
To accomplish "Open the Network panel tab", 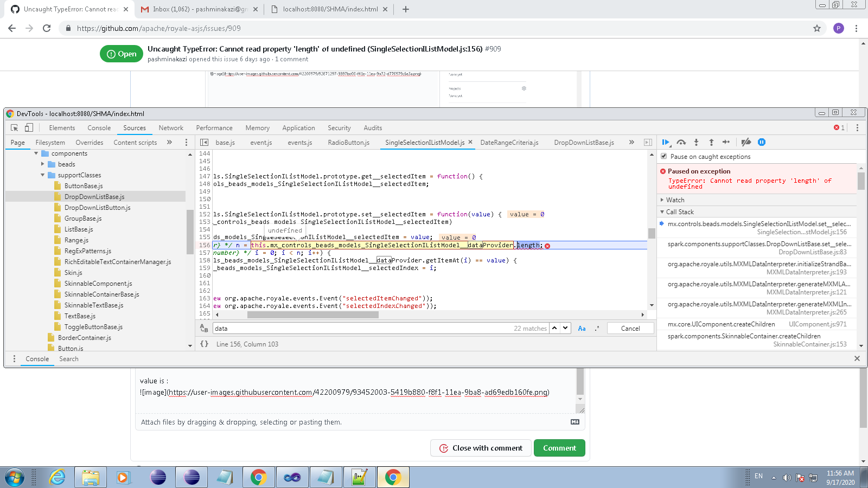I will pos(171,128).
